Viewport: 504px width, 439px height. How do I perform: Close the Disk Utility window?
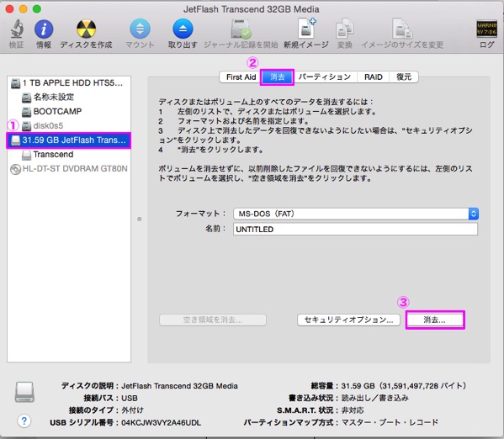(9, 9)
